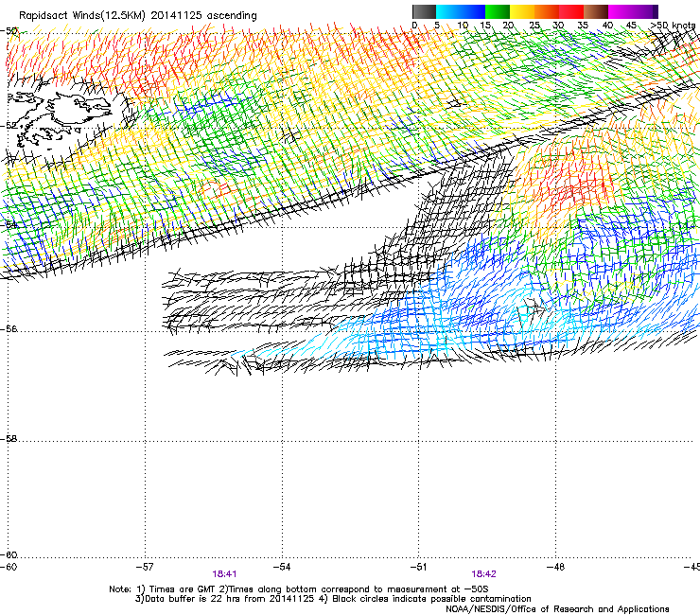Screen dimensions: 700x615
Task: Click the '30' legend scale label
Action: coord(558,26)
